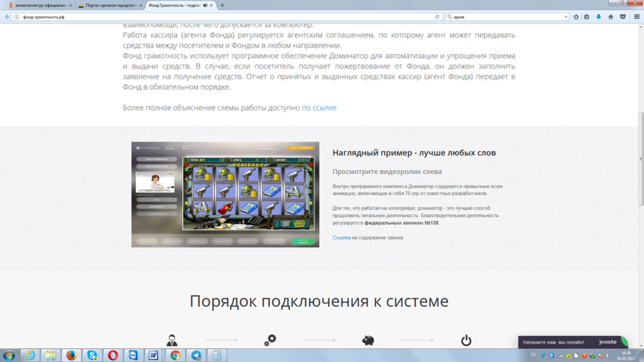Open Telegram from the taskbar

click(196, 355)
